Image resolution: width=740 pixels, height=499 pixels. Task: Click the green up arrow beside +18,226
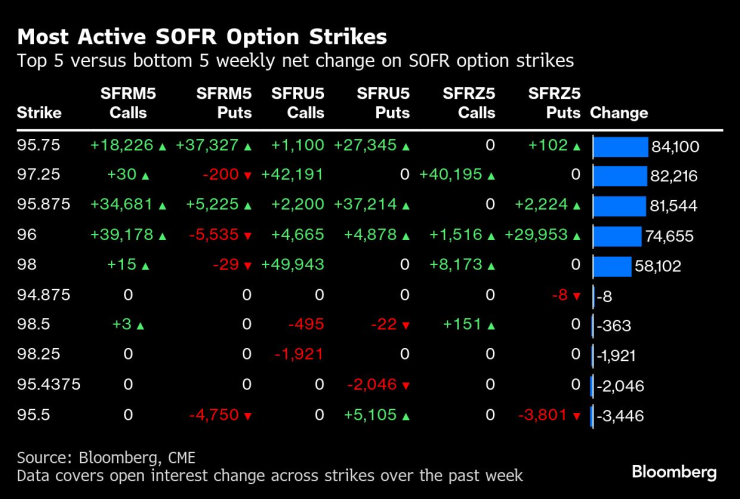161,146
